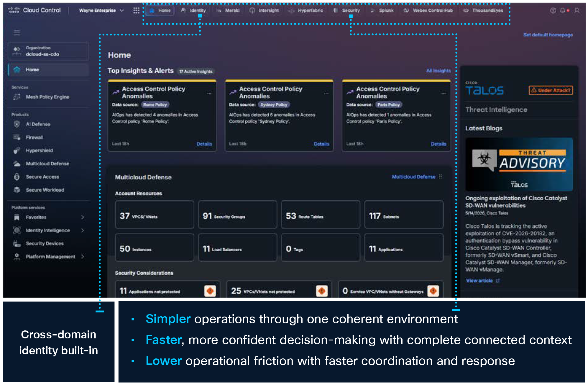
Task: Click warning icon on VPCs/VNets not protected
Action: [x=321, y=291]
